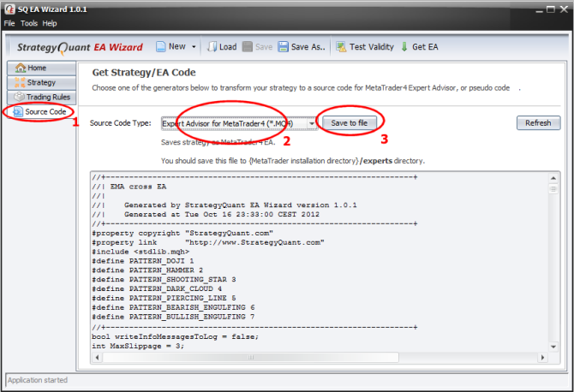Open the dropdown arrow next to New
The image size is (574, 392).
194,47
